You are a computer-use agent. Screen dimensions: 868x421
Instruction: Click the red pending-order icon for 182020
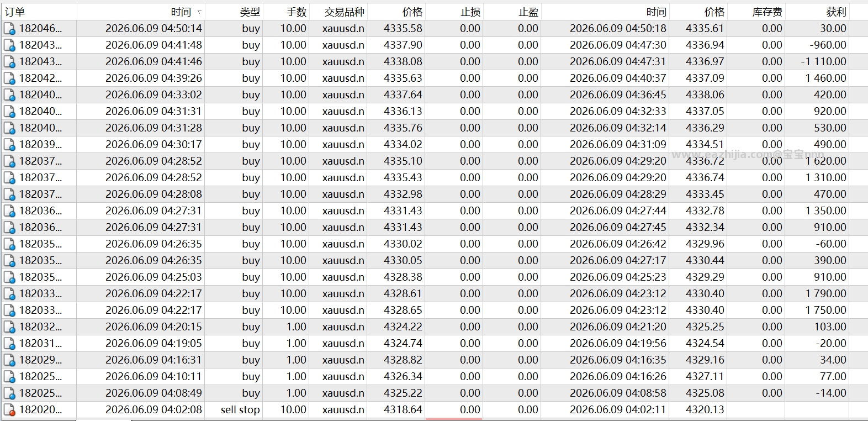coord(9,410)
